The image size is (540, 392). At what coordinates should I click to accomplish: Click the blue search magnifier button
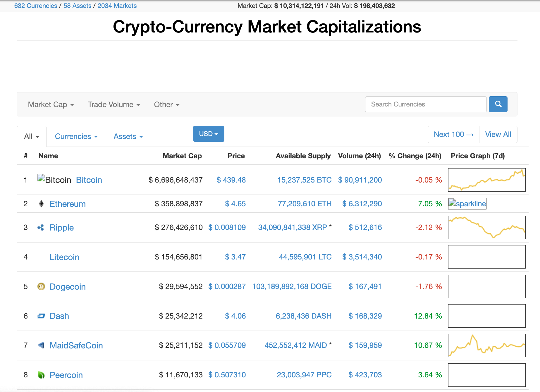(498, 104)
